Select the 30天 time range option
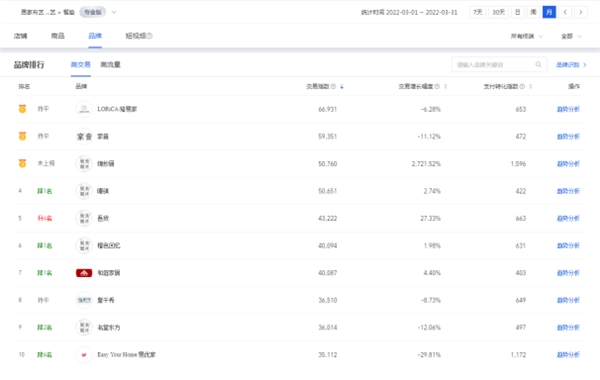This screenshot has height=380, width=600. pos(499,12)
